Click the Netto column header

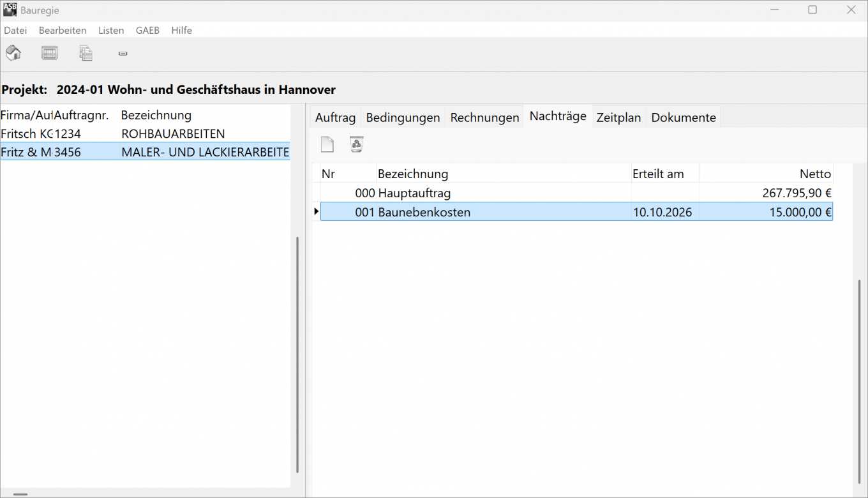[766, 174]
